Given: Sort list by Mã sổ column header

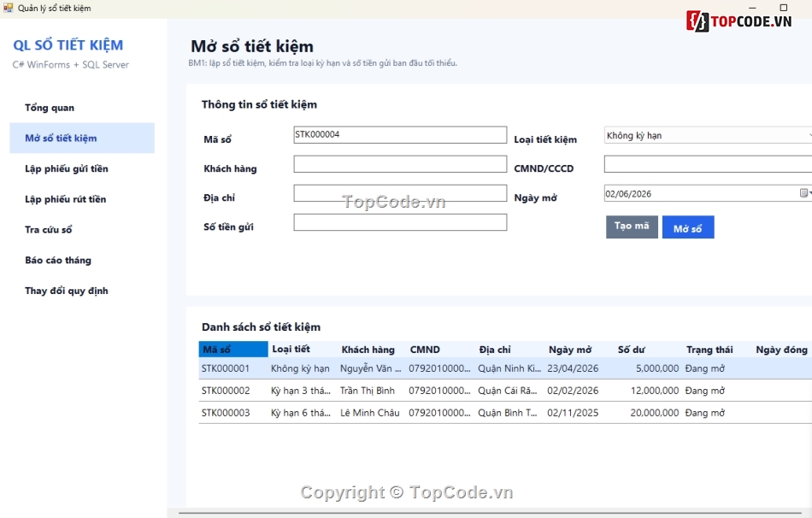Looking at the screenshot, I should [x=233, y=349].
